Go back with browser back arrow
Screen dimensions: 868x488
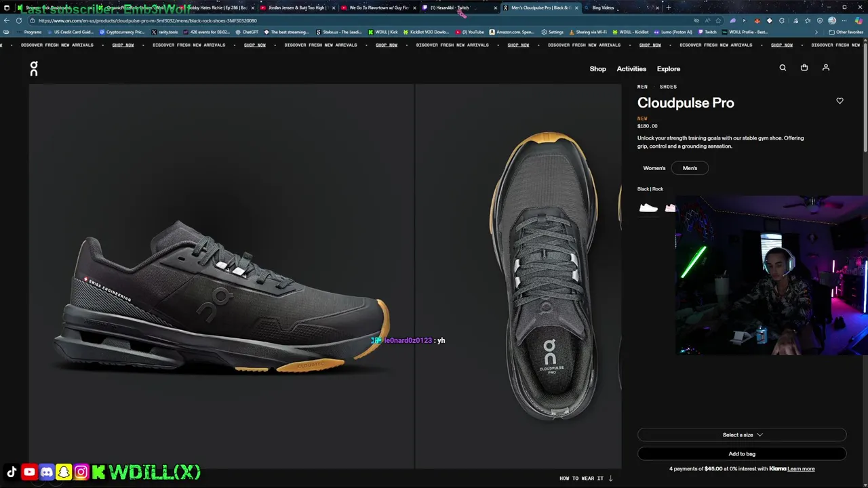point(7,20)
